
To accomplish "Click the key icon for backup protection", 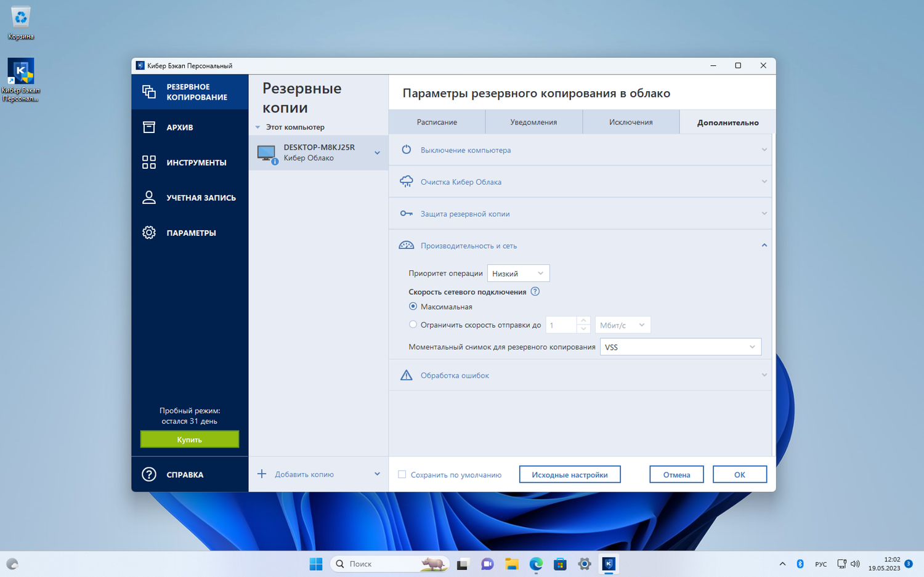I will (x=407, y=214).
